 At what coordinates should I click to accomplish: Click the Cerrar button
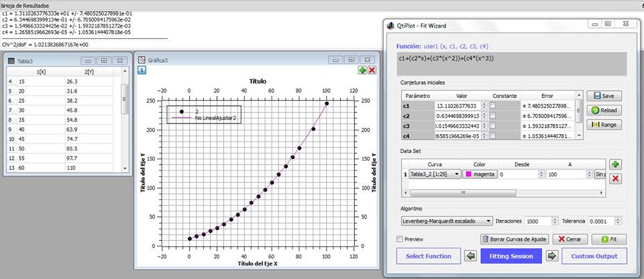pos(570,239)
